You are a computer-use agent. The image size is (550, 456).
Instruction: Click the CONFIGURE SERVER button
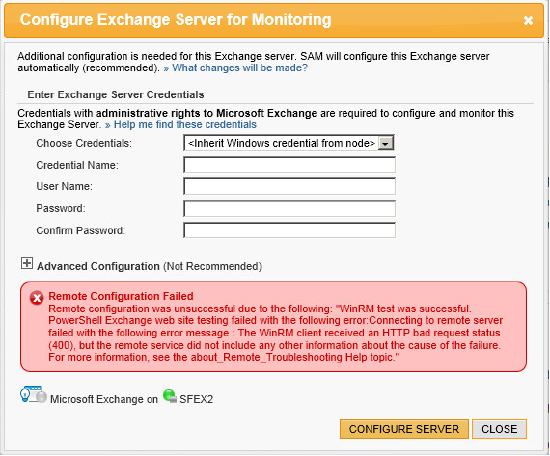point(404,429)
